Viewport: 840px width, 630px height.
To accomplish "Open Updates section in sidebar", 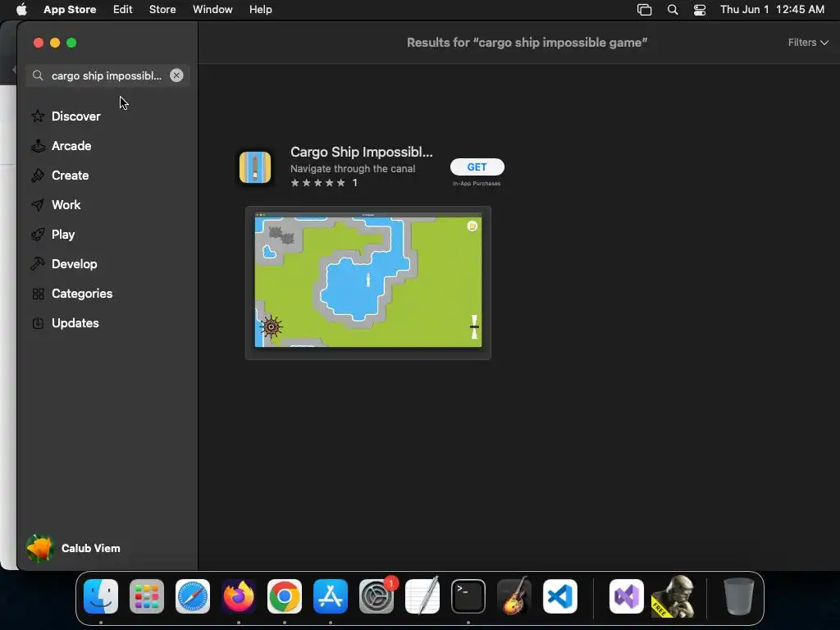I will pyautogui.click(x=75, y=322).
